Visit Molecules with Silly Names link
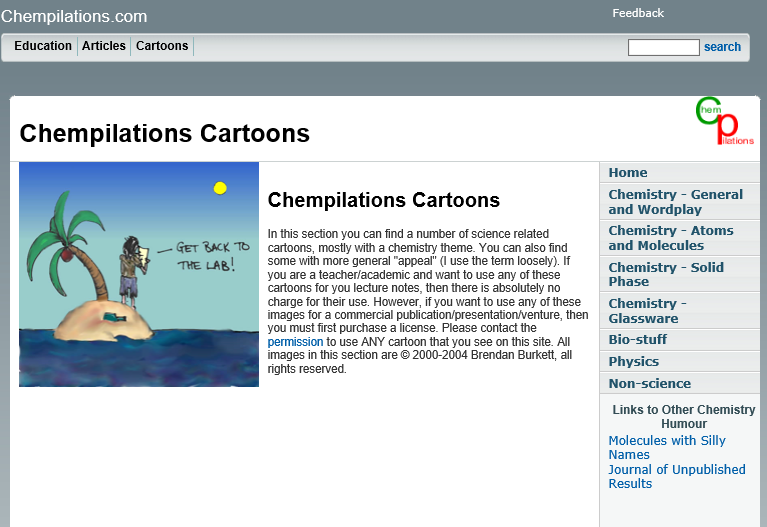Viewport: 767px width, 527px height. coord(666,447)
